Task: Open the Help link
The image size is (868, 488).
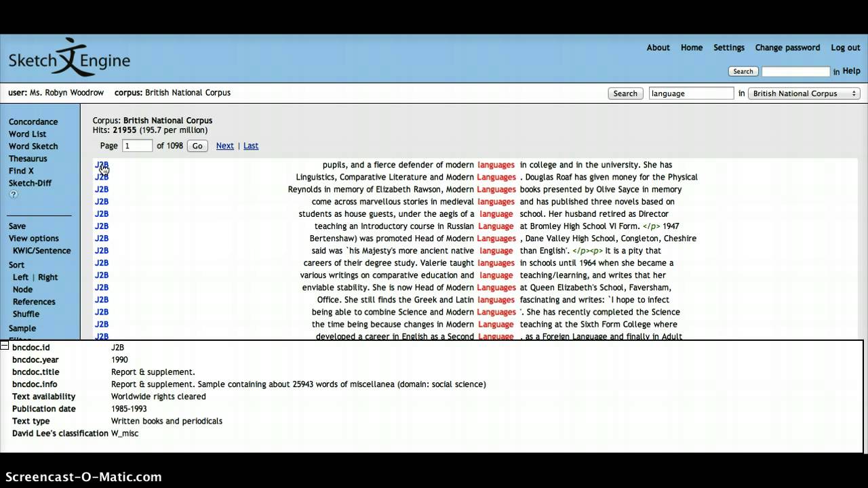Action: pyautogui.click(x=851, y=71)
